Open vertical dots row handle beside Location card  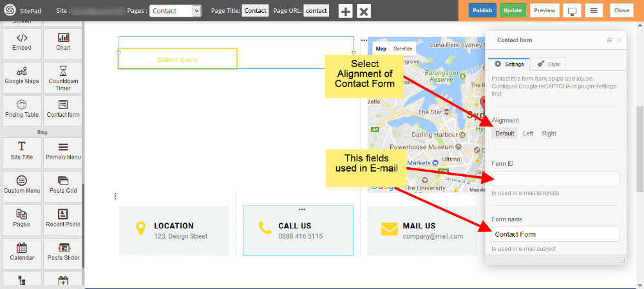click(x=115, y=196)
